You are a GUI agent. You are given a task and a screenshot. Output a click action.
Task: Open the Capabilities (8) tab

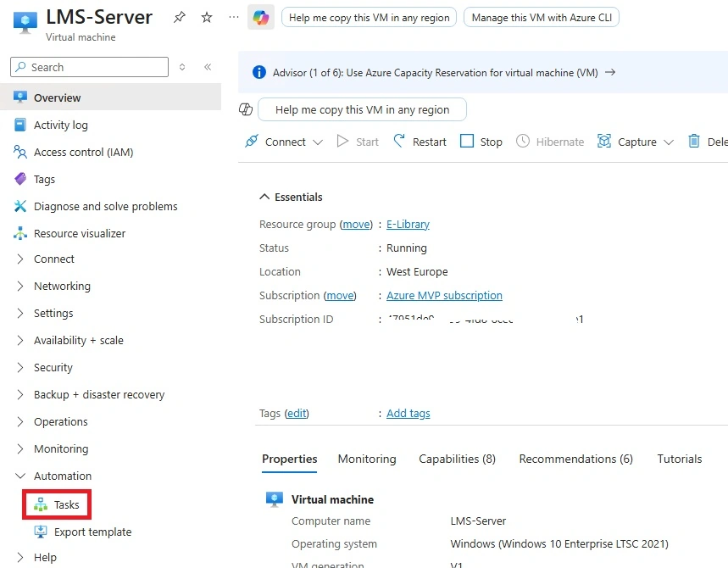pyautogui.click(x=457, y=459)
